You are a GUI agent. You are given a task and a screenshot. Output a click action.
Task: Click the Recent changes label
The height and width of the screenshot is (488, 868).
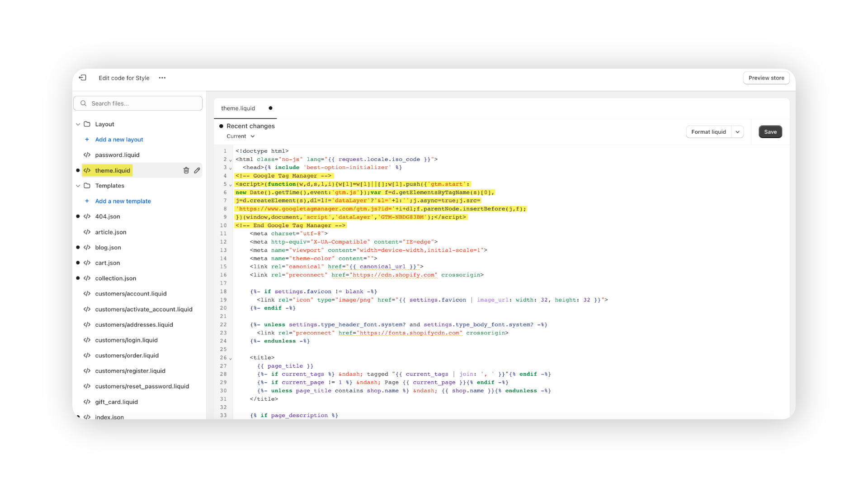(x=250, y=126)
